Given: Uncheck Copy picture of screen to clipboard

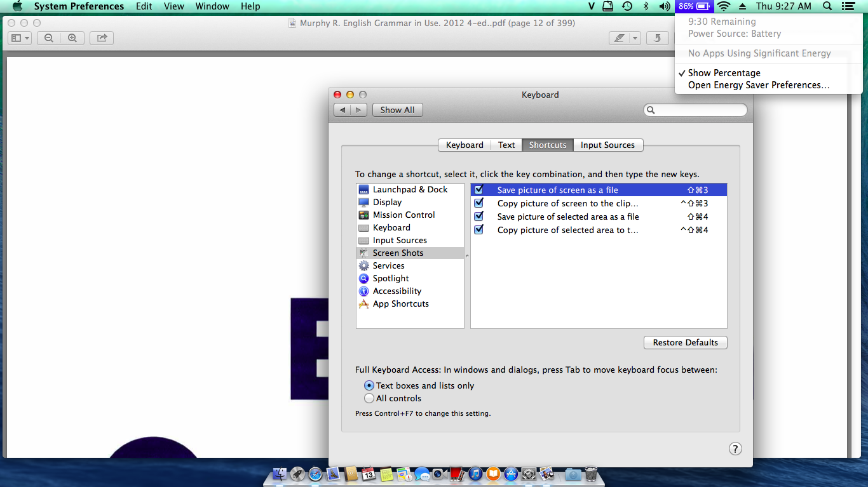Looking at the screenshot, I should (479, 203).
